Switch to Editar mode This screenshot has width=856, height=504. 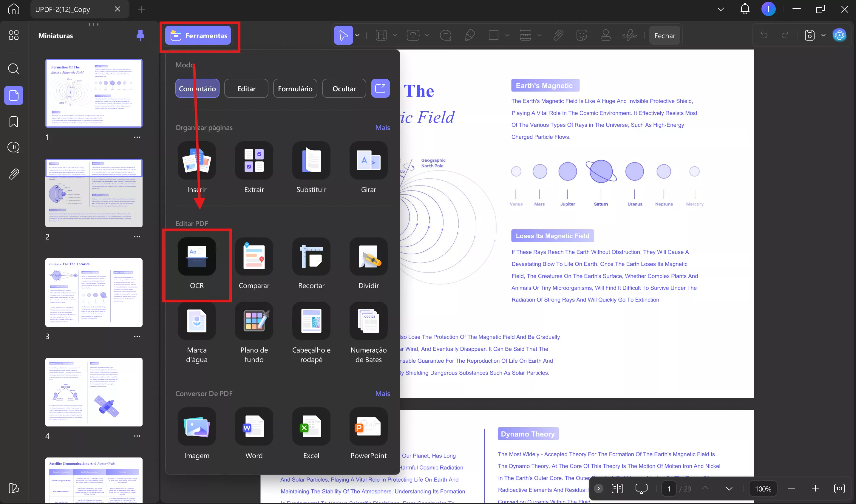pos(246,89)
